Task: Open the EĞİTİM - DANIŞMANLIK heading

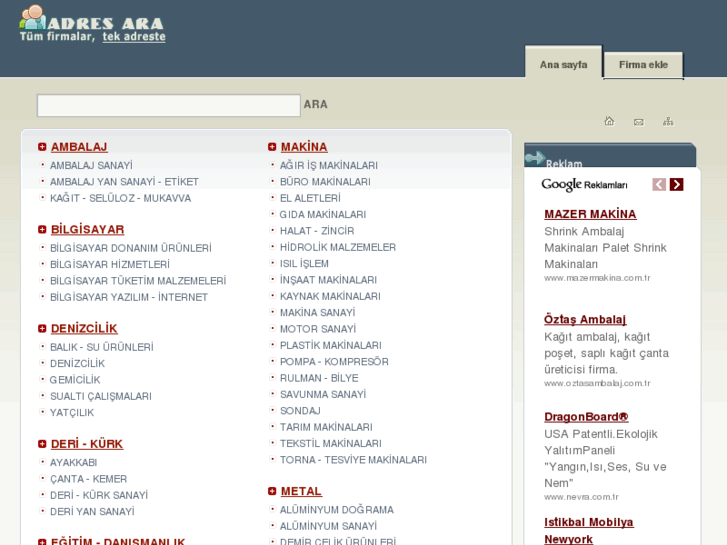Action: (118, 541)
